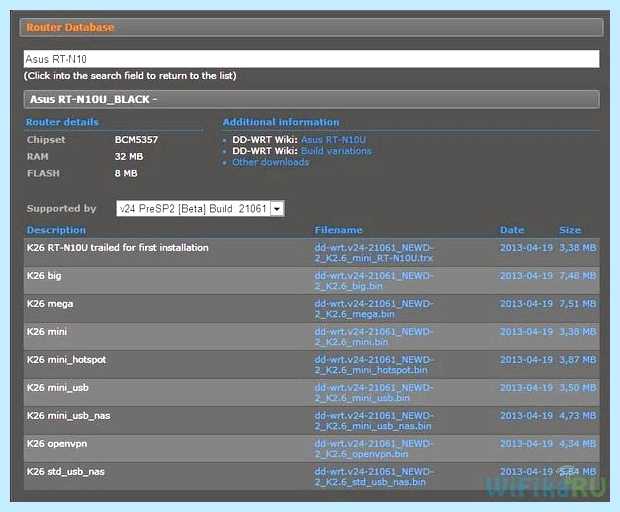Open the DD-WRT Wiki Asus RT-N10U link
The height and width of the screenshot is (512, 620).
point(333,140)
